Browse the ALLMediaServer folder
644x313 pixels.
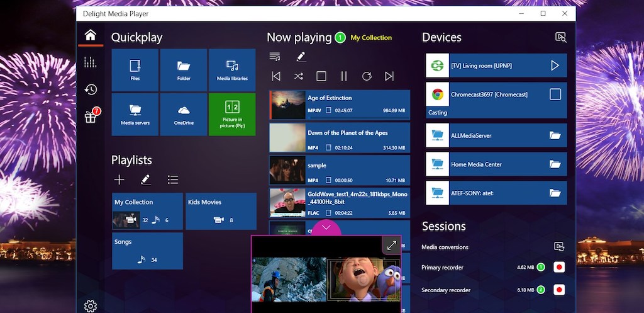tap(554, 135)
